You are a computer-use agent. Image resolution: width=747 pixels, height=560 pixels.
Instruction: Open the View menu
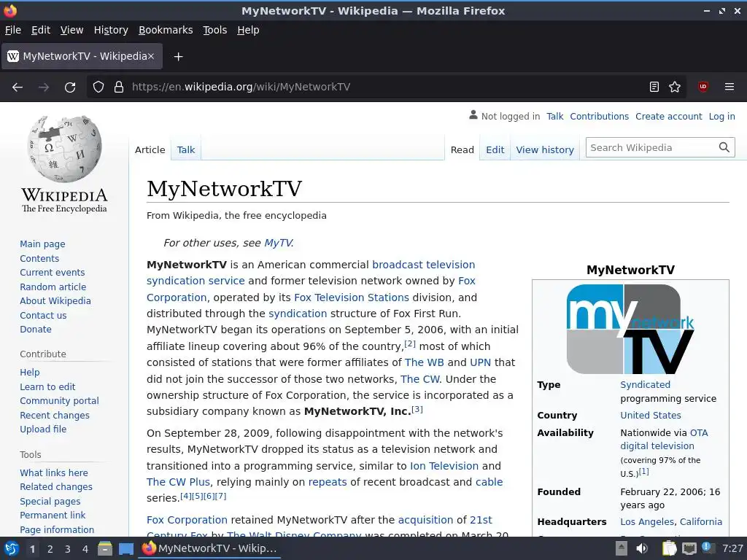(x=72, y=30)
